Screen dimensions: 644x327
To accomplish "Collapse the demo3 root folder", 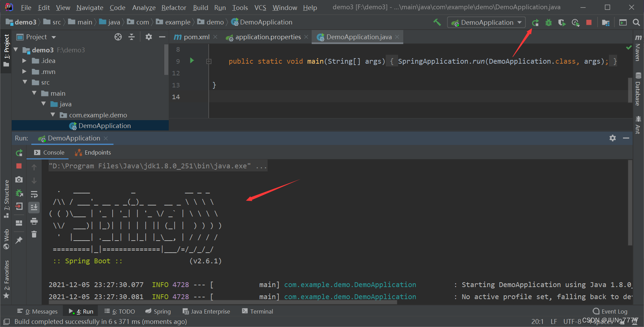I will pos(16,50).
